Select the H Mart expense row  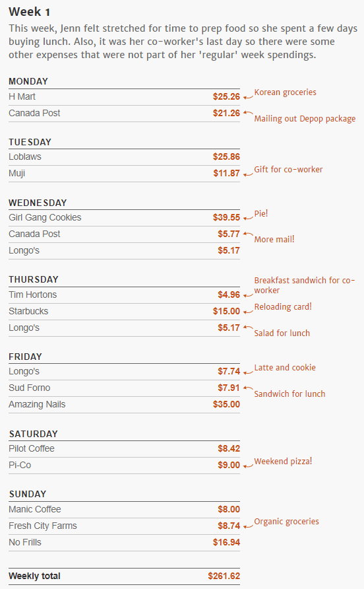pyautogui.click(x=124, y=97)
